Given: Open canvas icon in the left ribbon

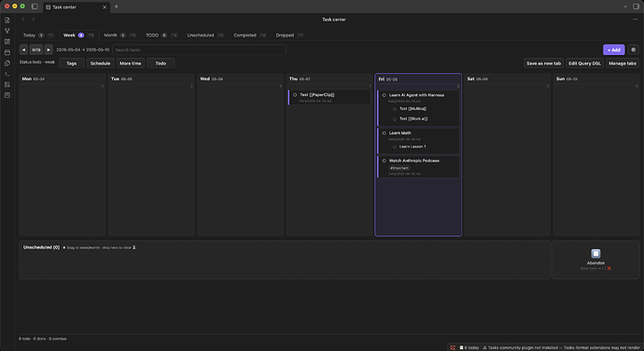Looking at the screenshot, I should (7, 41).
